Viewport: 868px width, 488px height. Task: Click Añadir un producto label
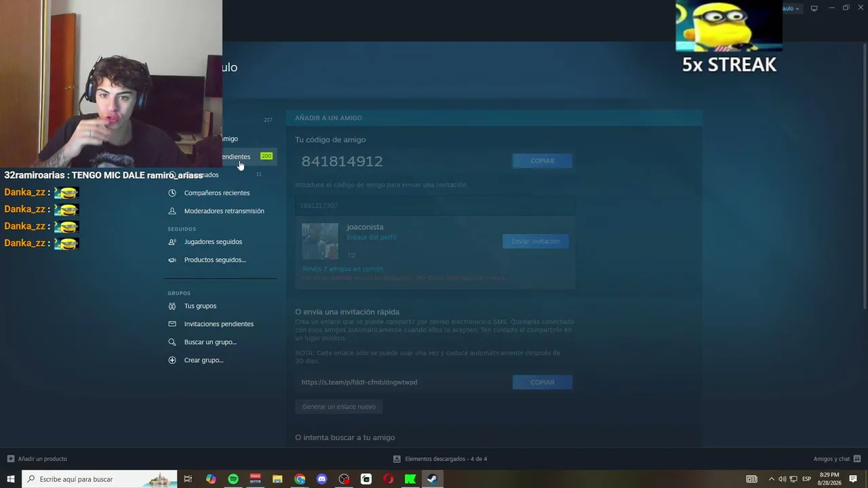(42, 459)
